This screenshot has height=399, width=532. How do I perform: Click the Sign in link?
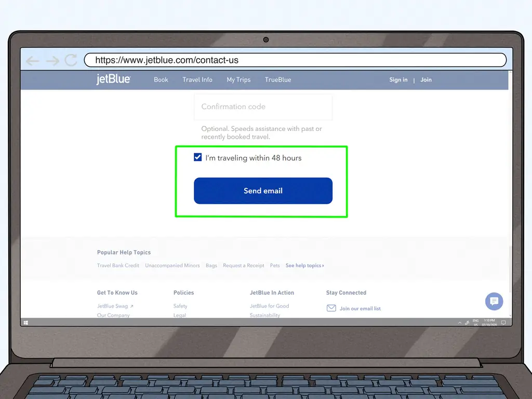398,80
